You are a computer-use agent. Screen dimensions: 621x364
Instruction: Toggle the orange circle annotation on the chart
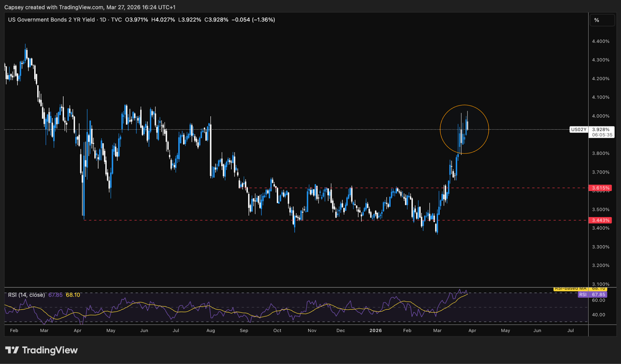(x=464, y=105)
